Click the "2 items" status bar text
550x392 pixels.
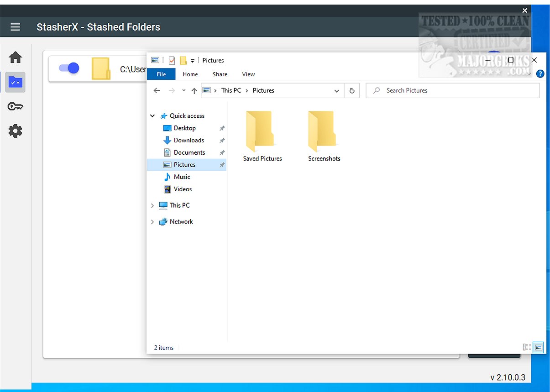click(164, 348)
